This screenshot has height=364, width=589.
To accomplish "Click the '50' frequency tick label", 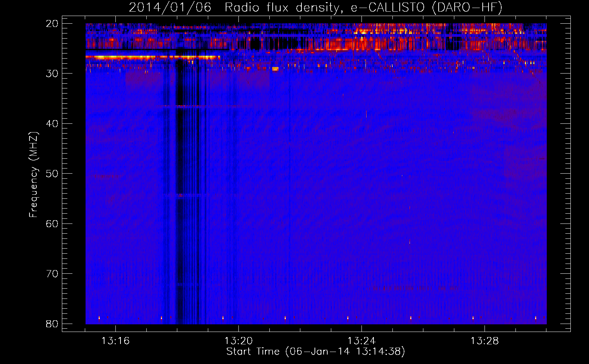I will 52,174.
